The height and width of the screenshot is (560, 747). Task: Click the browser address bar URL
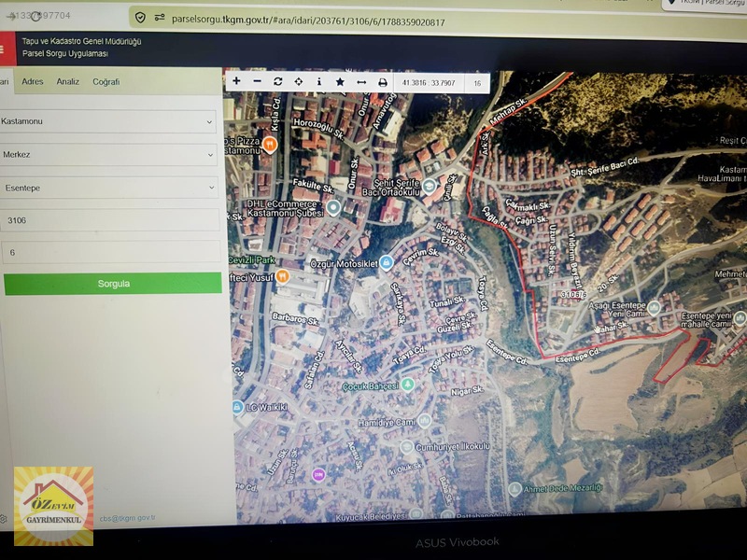(x=308, y=21)
